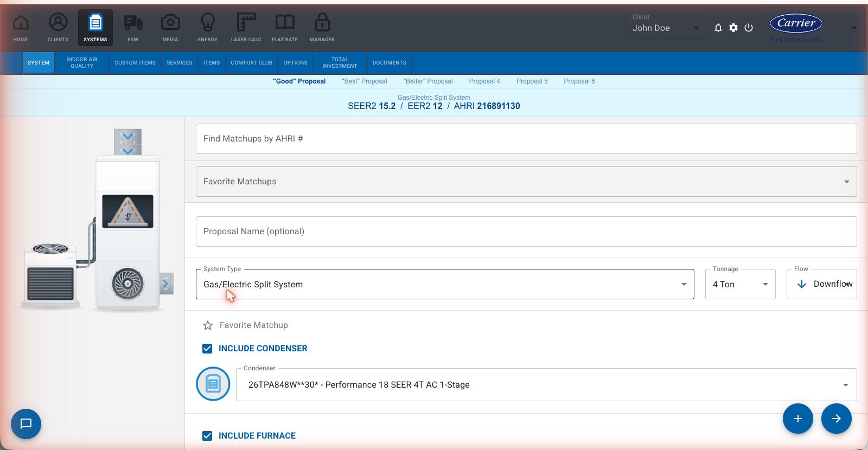Click the right chevron beside furnace image

pos(166,284)
